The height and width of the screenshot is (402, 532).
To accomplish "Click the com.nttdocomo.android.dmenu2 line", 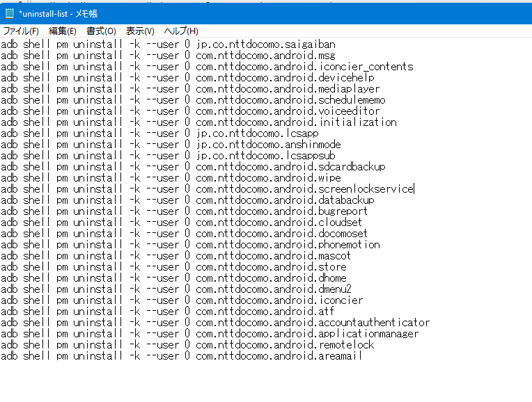I will pyautogui.click(x=176, y=289).
